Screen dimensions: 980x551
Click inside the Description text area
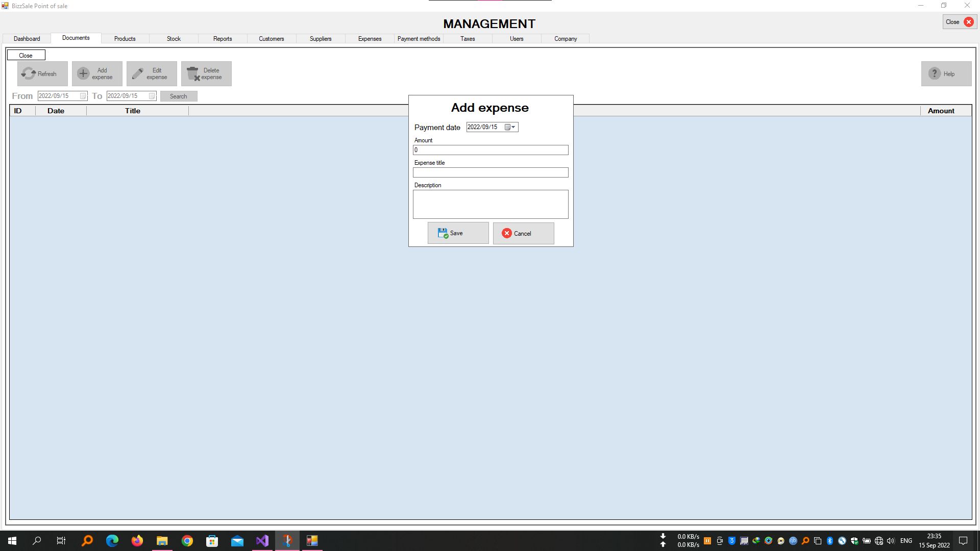pyautogui.click(x=490, y=204)
